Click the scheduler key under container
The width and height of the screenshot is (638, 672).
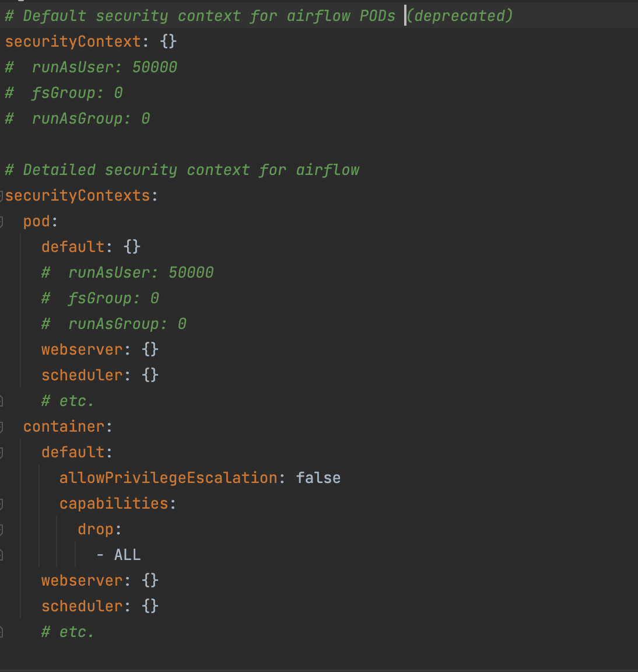pyautogui.click(x=82, y=605)
